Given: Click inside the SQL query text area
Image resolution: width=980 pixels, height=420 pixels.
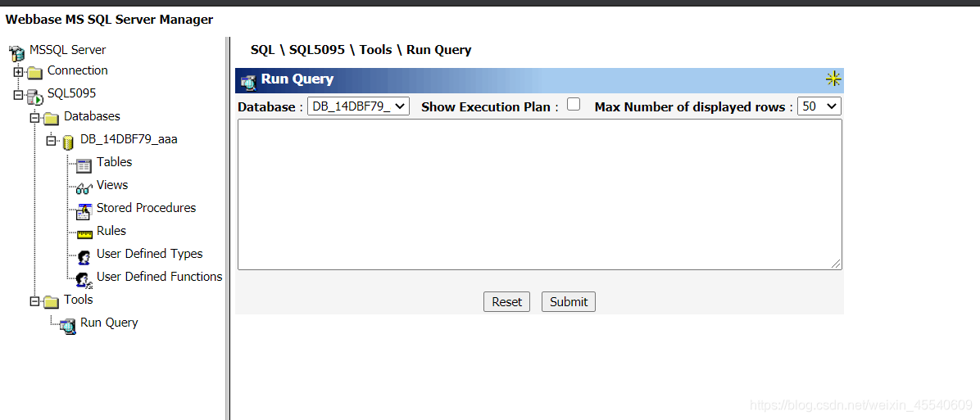Looking at the screenshot, I should click(540, 195).
